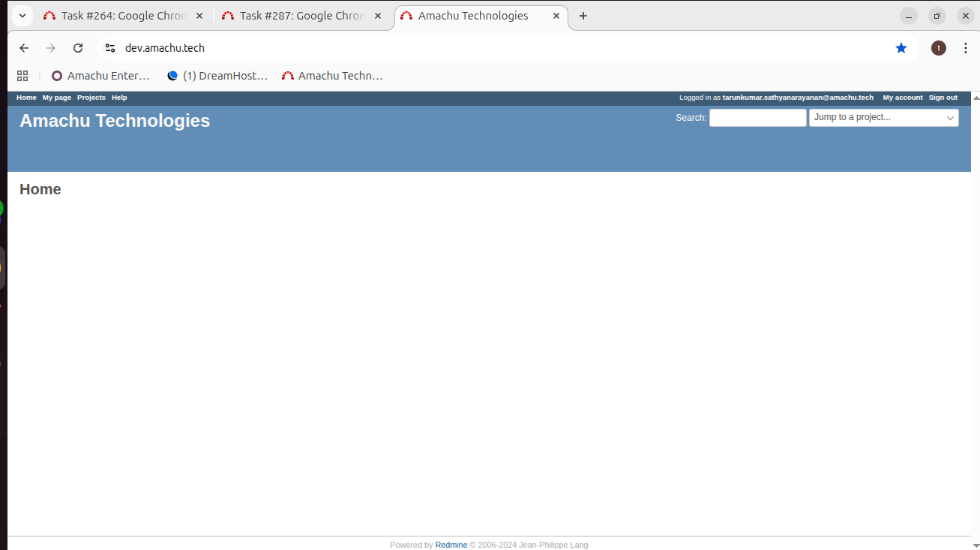The image size is (980, 550).
Task: Open the DreamHost bookmark
Action: click(217, 76)
